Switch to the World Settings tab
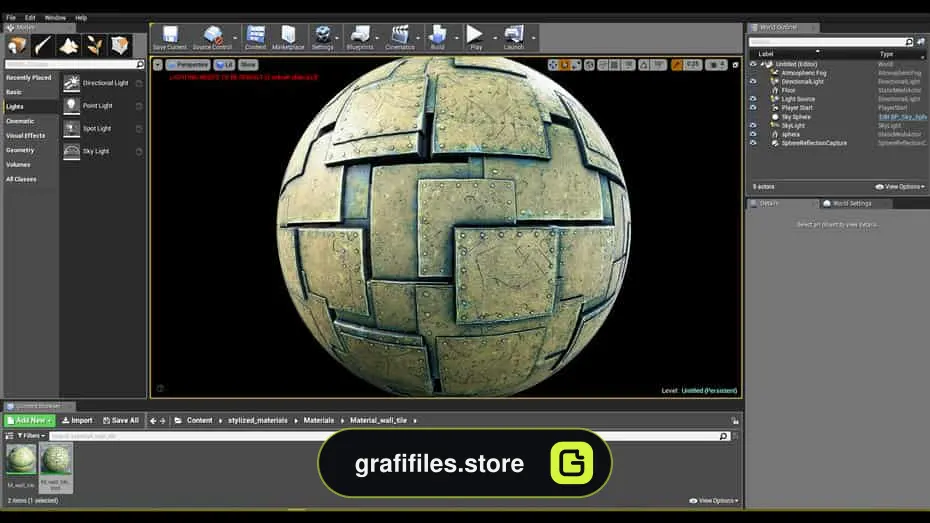This screenshot has width=930, height=523. pos(852,203)
